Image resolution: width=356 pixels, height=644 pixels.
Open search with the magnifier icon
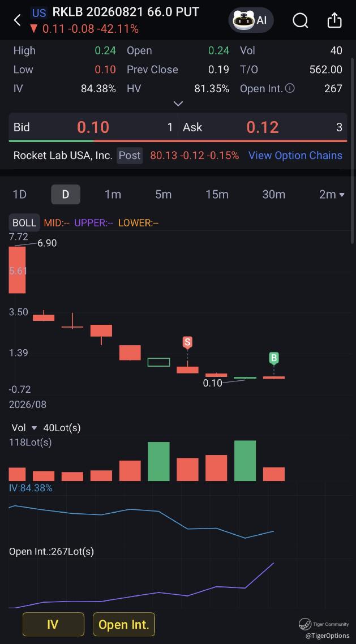pos(300,20)
